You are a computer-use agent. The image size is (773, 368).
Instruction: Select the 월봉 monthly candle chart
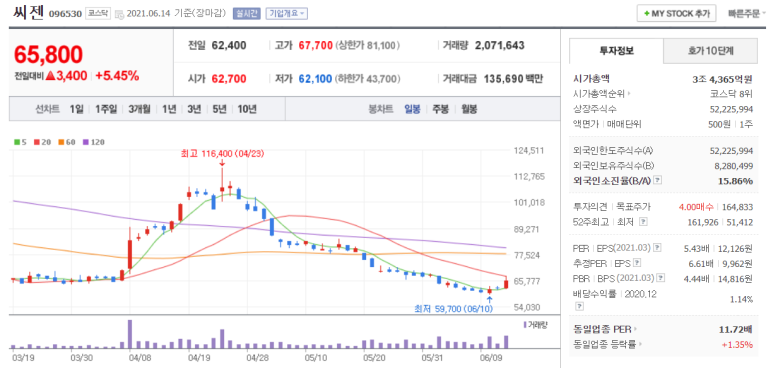[x=469, y=109]
